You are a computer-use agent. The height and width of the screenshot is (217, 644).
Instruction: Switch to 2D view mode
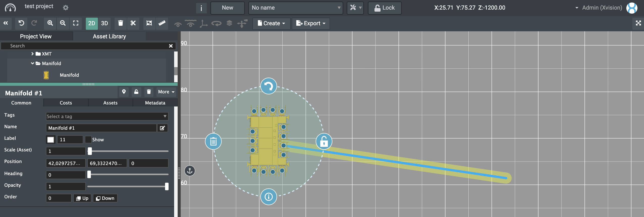click(92, 23)
